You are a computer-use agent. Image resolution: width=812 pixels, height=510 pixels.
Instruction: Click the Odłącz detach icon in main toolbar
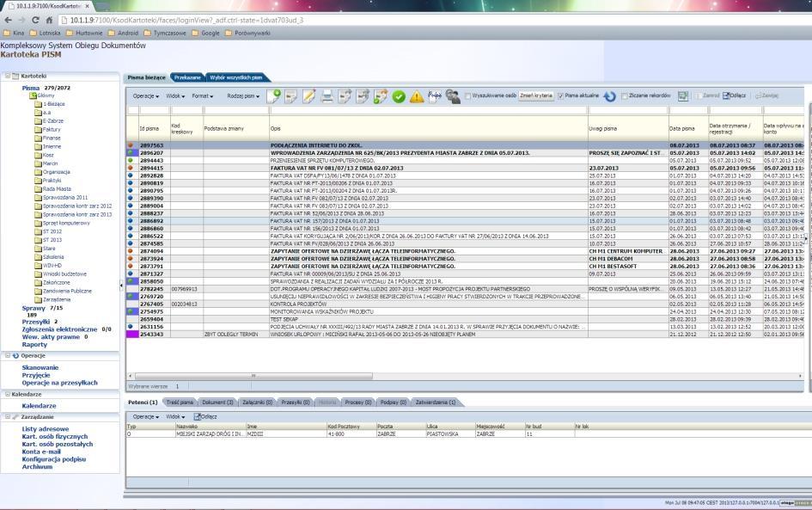pyautogui.click(x=726, y=95)
